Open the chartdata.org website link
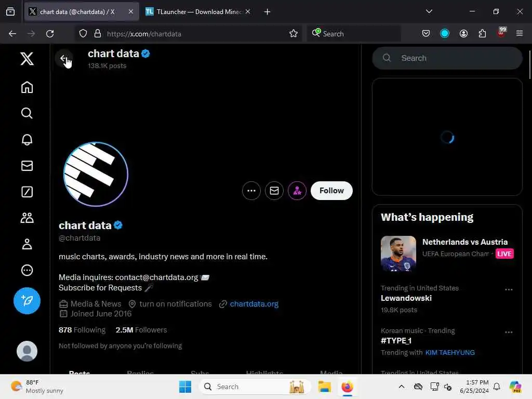 tap(254, 303)
